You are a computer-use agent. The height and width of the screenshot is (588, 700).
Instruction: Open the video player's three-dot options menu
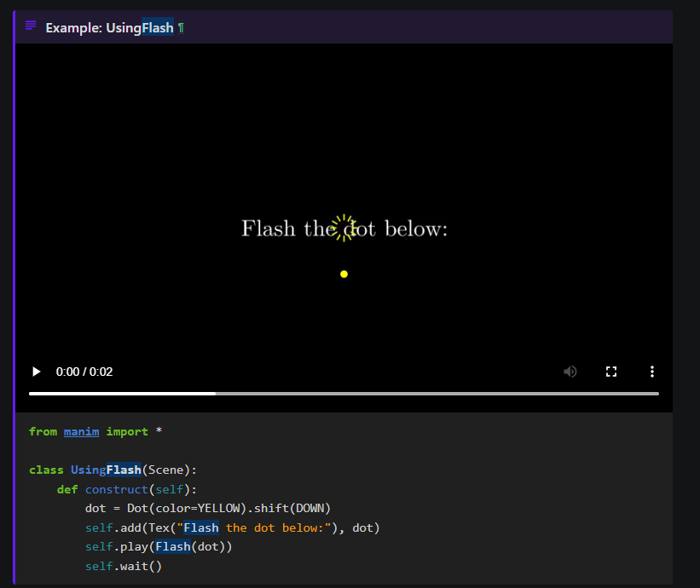652,372
